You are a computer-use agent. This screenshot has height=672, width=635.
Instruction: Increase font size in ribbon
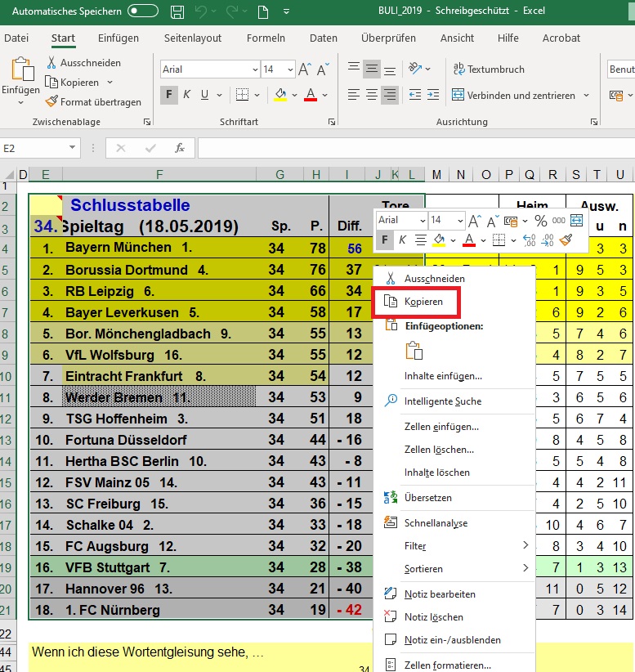pos(305,69)
